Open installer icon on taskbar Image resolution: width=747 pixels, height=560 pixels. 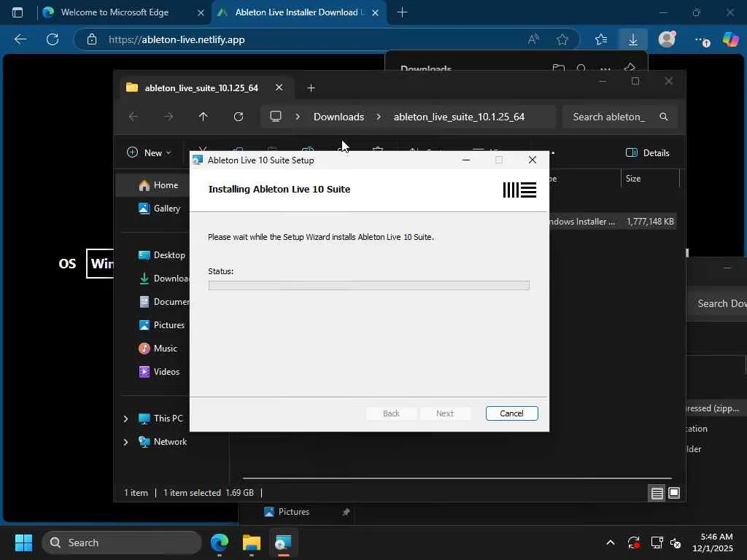click(x=283, y=542)
